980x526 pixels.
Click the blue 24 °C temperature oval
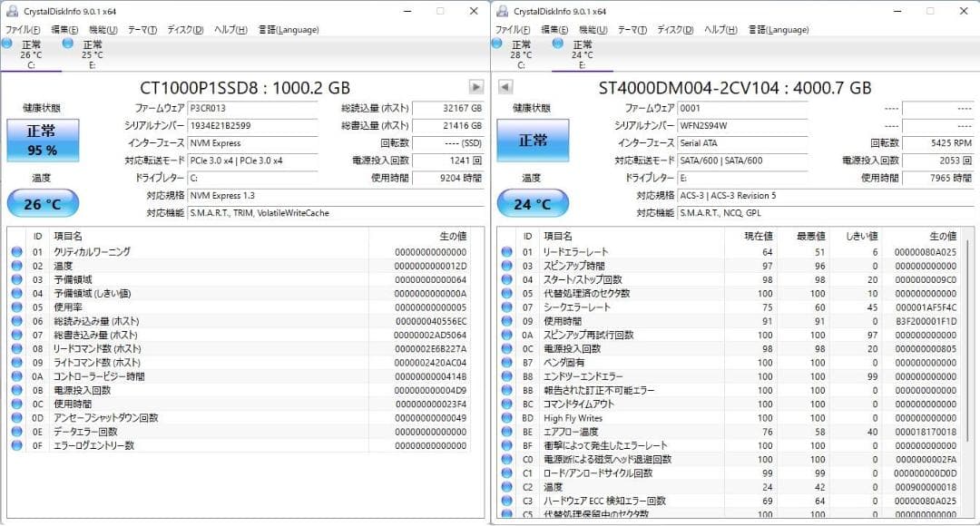coord(533,203)
